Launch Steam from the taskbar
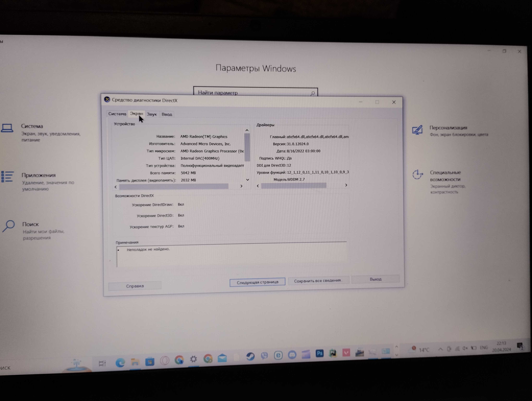The height and width of the screenshot is (401, 532). 250,356
